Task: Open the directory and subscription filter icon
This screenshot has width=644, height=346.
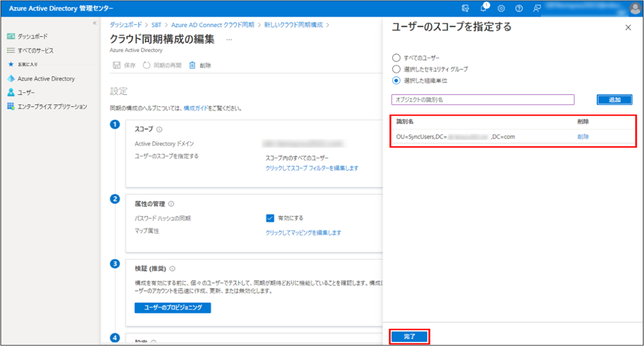Action: (x=466, y=8)
